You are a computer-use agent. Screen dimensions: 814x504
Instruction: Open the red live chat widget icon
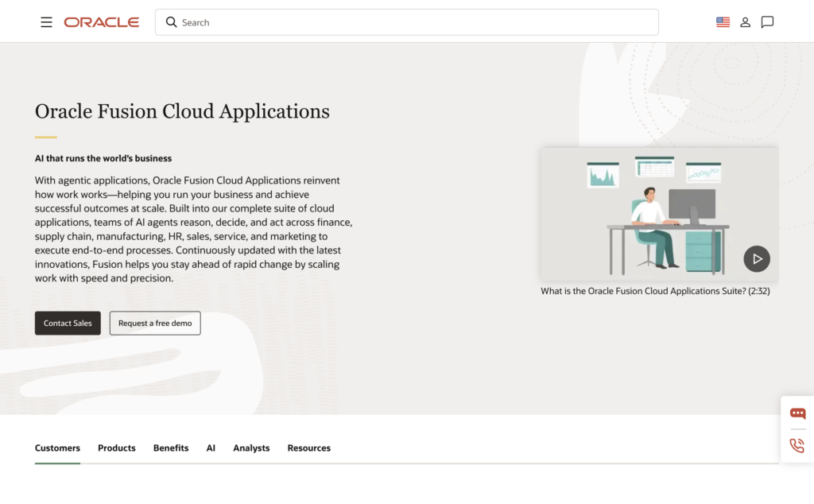pyautogui.click(x=798, y=413)
